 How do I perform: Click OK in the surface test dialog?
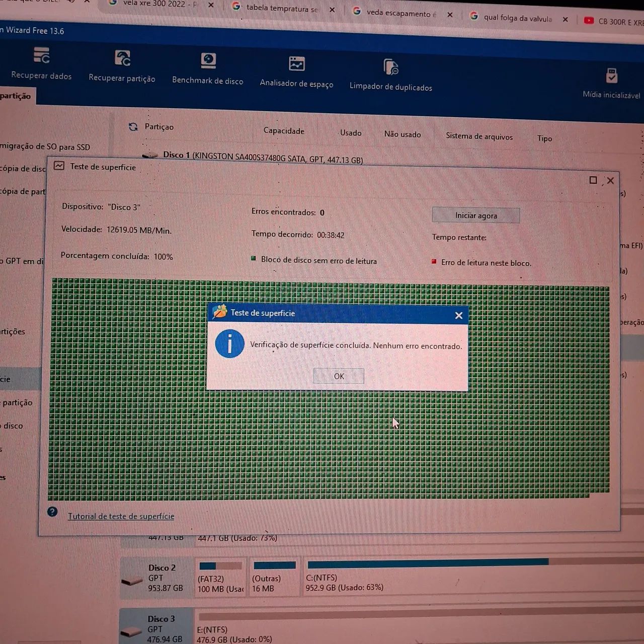339,376
